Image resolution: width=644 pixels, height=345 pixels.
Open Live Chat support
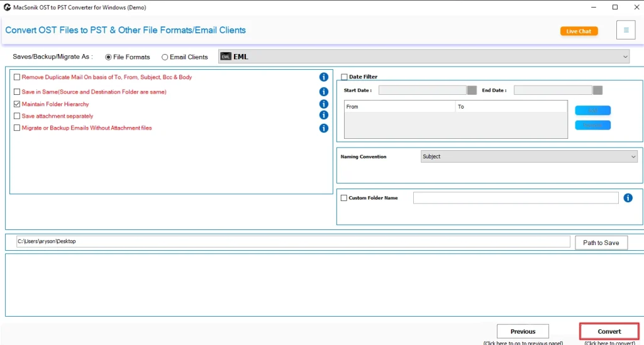[x=579, y=31]
